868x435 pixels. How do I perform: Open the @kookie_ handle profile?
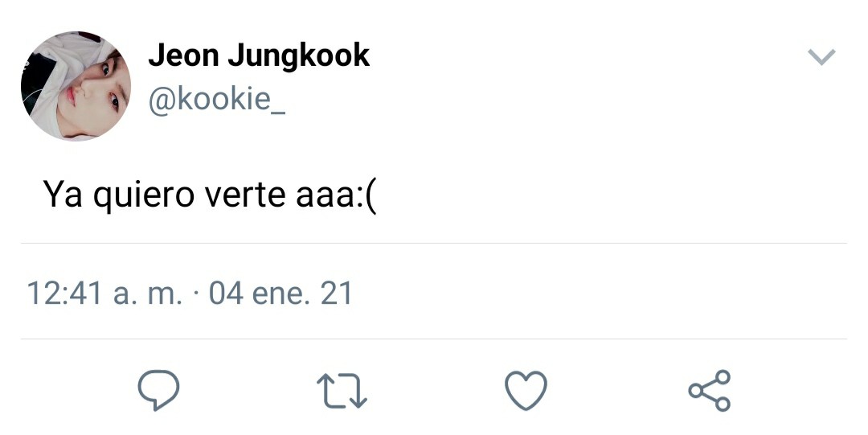click(217, 101)
